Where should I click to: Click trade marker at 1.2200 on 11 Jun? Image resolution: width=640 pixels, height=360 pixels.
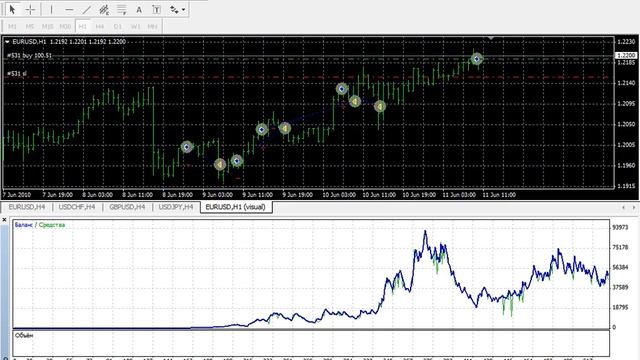[476, 59]
